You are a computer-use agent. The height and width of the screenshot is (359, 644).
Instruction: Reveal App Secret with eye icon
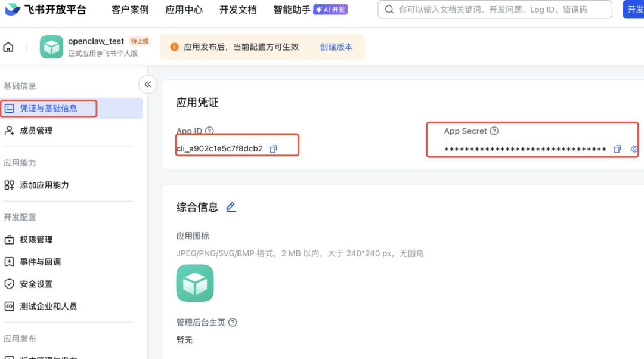pyautogui.click(x=634, y=149)
